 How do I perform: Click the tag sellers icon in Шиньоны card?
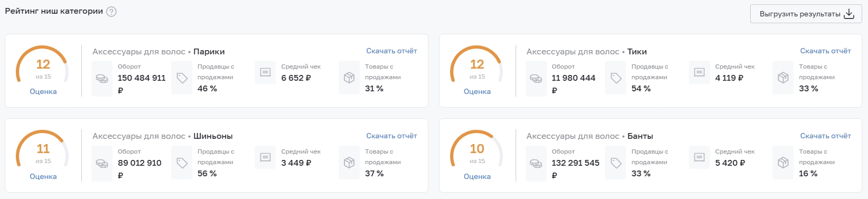point(182,163)
